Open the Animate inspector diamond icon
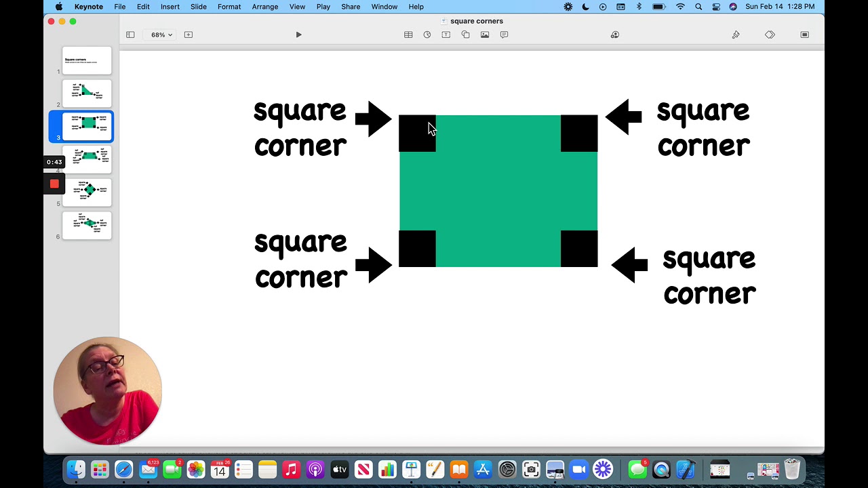The width and height of the screenshot is (868, 488). [770, 35]
